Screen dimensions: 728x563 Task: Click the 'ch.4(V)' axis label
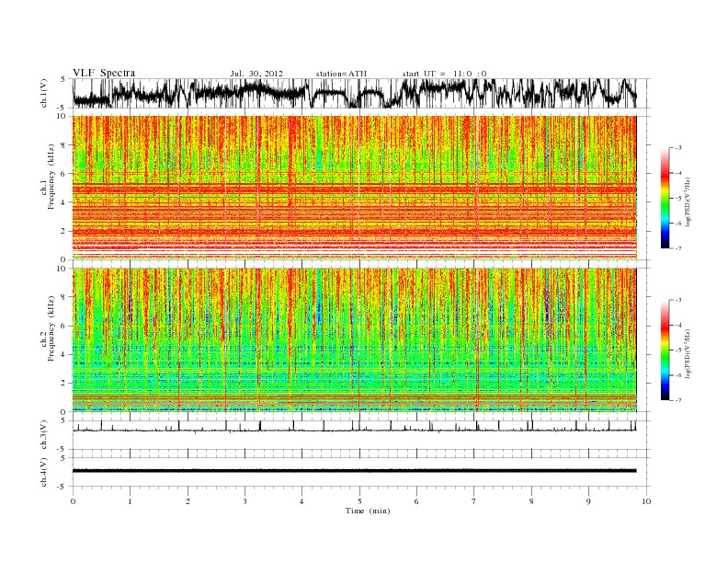pyautogui.click(x=44, y=472)
